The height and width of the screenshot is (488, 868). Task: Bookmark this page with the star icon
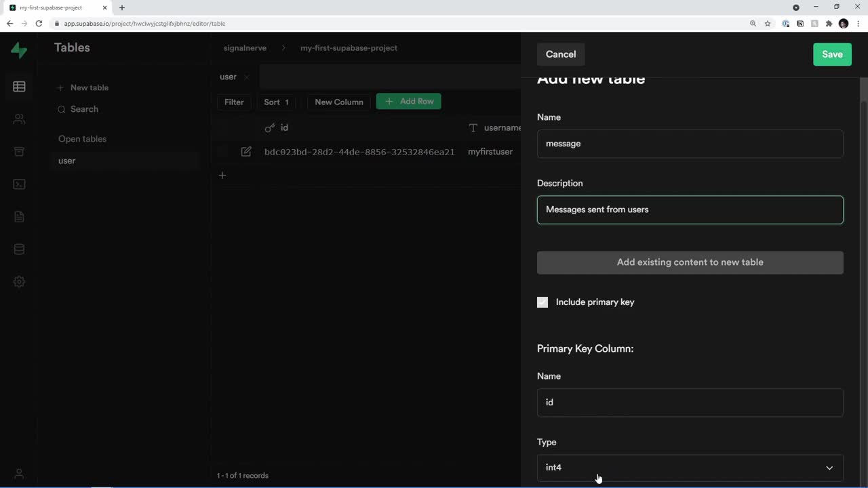(x=768, y=24)
